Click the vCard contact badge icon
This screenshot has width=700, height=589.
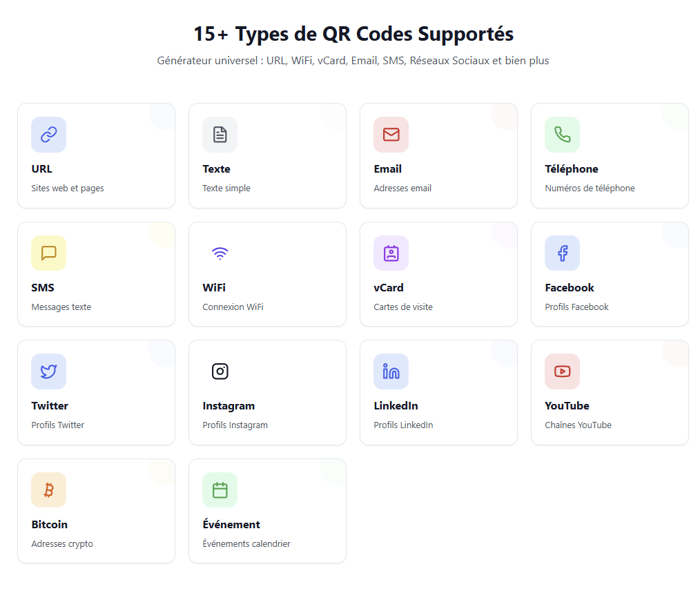coord(391,253)
